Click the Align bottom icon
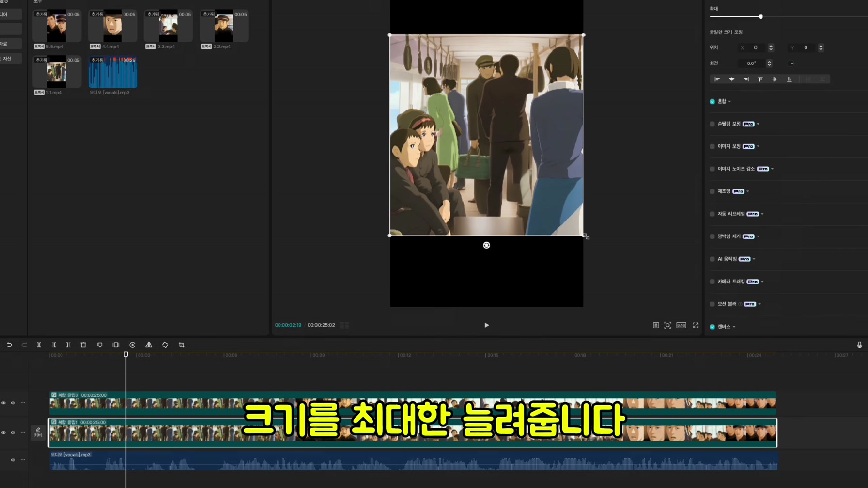 click(790, 79)
